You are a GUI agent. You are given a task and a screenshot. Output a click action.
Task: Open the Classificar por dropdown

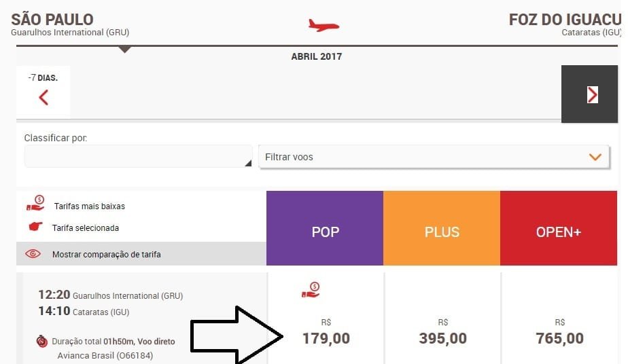pyautogui.click(x=138, y=156)
